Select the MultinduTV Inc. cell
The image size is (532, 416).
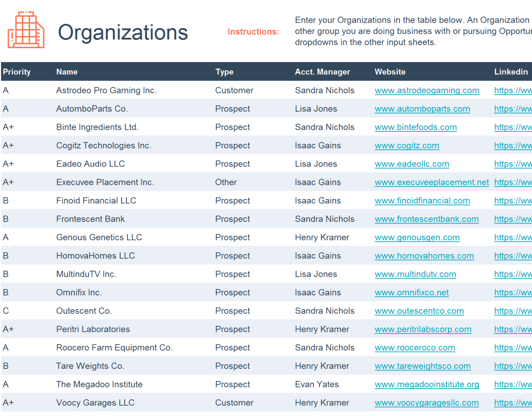pos(86,274)
